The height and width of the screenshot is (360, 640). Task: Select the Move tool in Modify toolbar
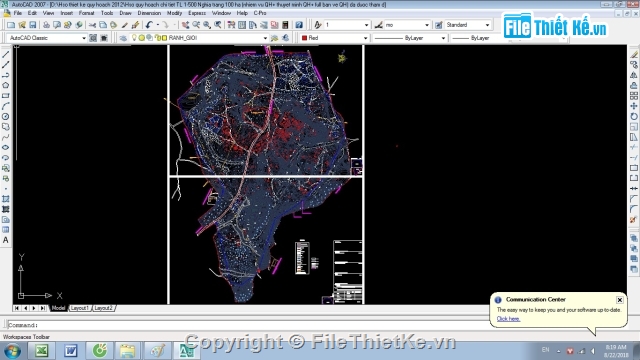tap(633, 106)
